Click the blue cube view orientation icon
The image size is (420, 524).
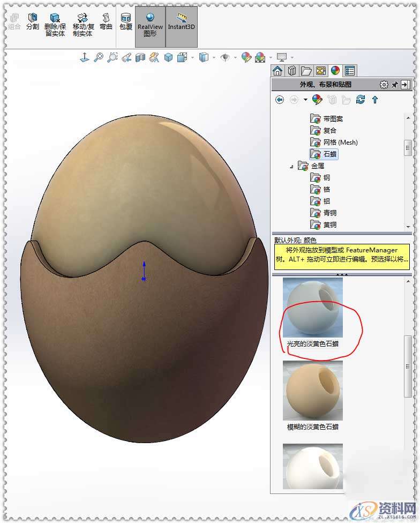[x=168, y=57]
